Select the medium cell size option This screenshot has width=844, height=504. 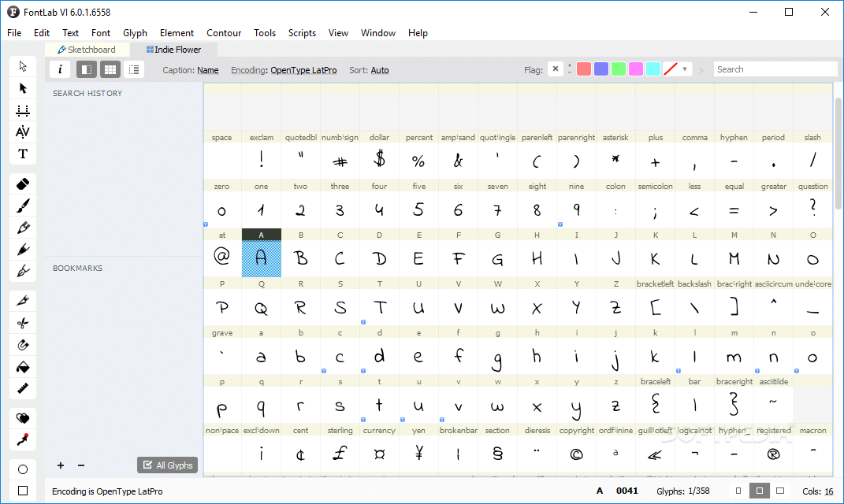click(x=760, y=491)
